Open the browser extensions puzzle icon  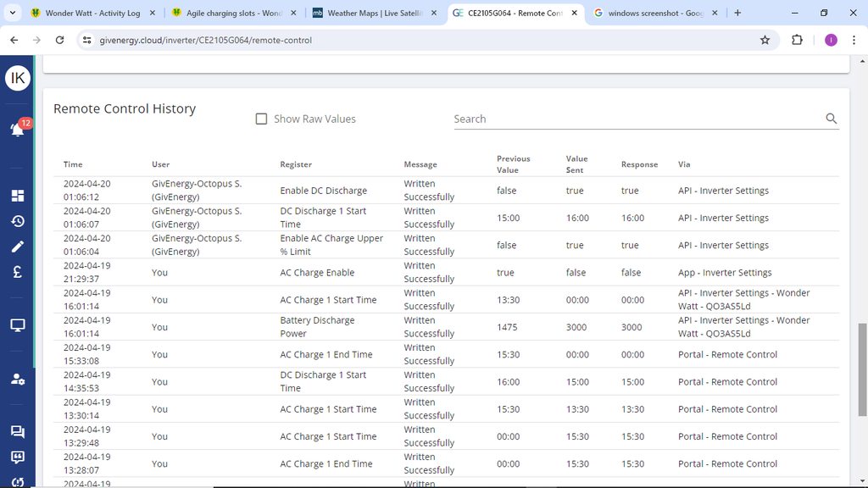797,40
